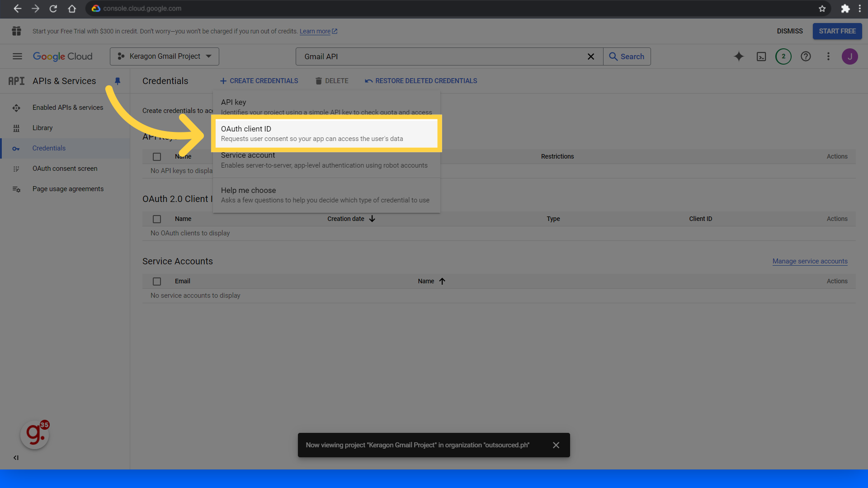868x488 pixels.
Task: Sort by Creation date arrow
Action: click(x=372, y=219)
